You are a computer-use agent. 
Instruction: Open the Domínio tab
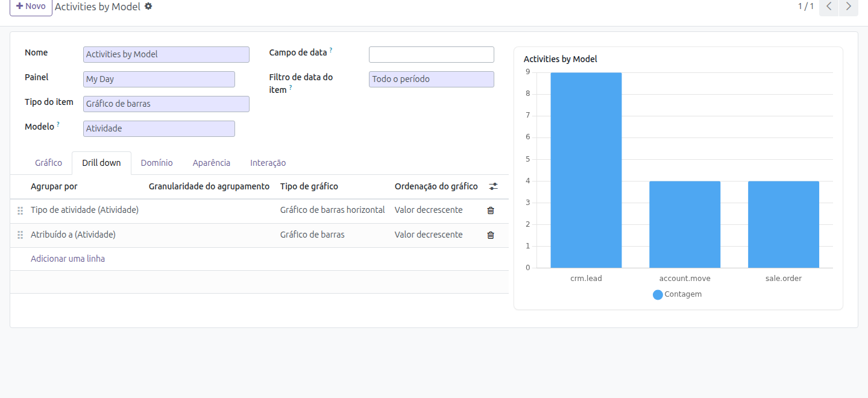(x=157, y=163)
